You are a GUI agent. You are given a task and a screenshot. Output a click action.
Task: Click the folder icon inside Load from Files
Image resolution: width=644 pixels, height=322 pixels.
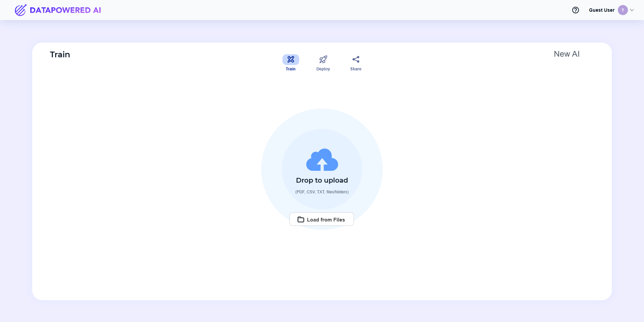301,219
